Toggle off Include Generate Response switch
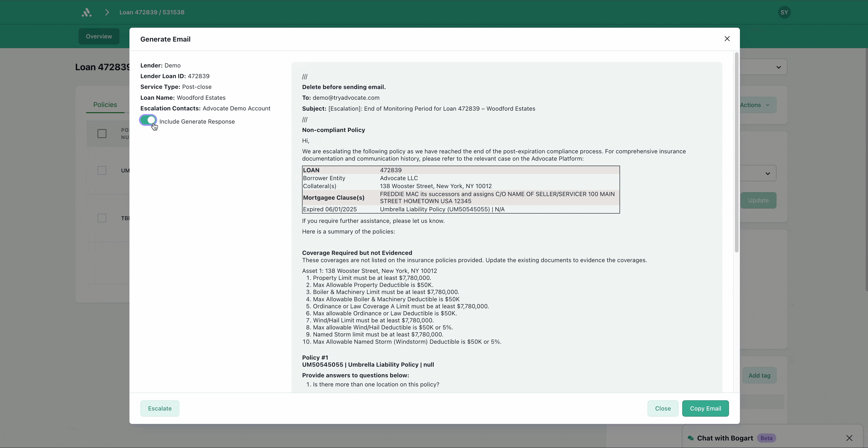Image resolution: width=868 pixels, height=448 pixels. coord(148,120)
